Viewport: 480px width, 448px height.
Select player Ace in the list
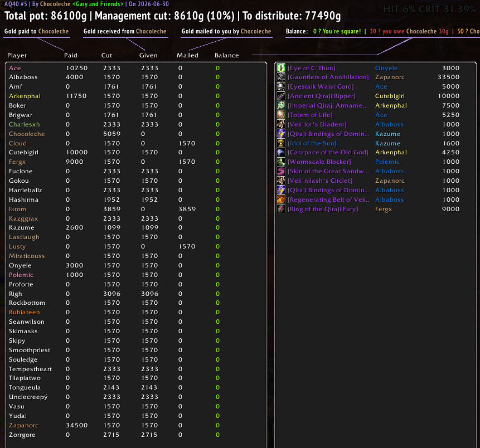(15, 68)
